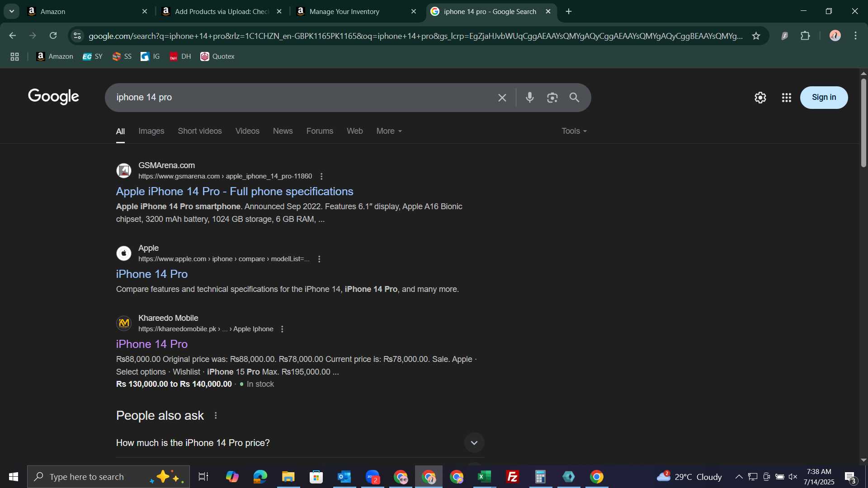Open Excel from the taskbar
This screenshot has height=488, width=868.
(485, 477)
